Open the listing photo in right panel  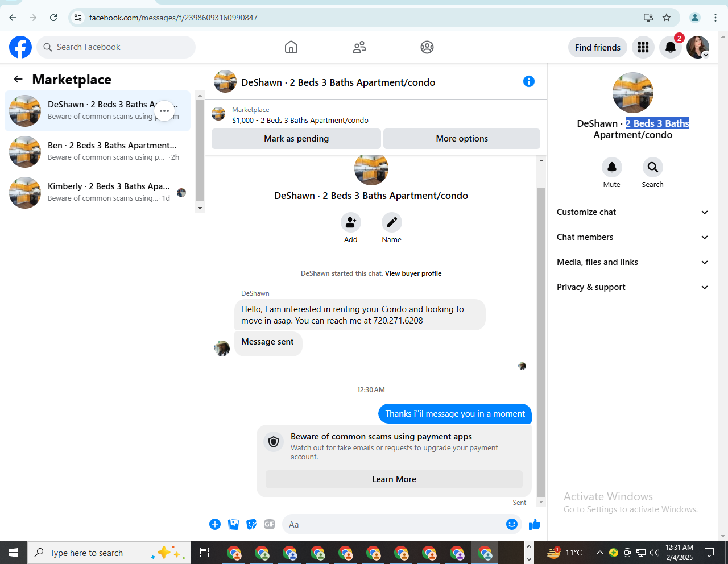(633, 93)
